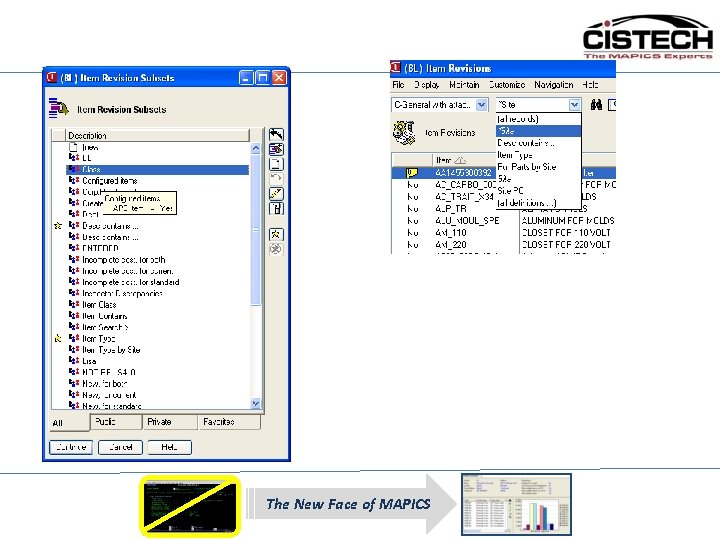Click the Cancel button in Subsets dialog

[120, 447]
